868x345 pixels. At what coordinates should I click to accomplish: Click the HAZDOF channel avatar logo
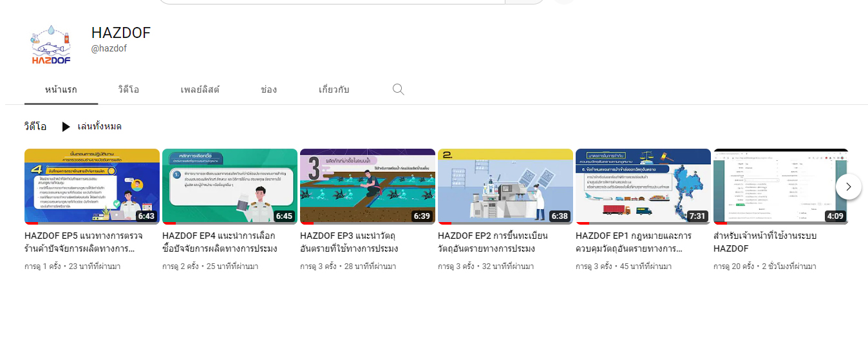tap(50, 44)
